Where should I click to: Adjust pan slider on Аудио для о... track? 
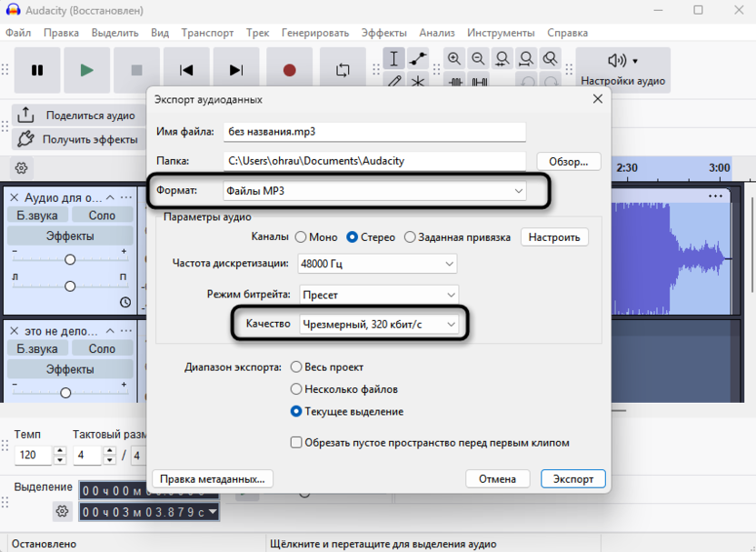click(70, 286)
